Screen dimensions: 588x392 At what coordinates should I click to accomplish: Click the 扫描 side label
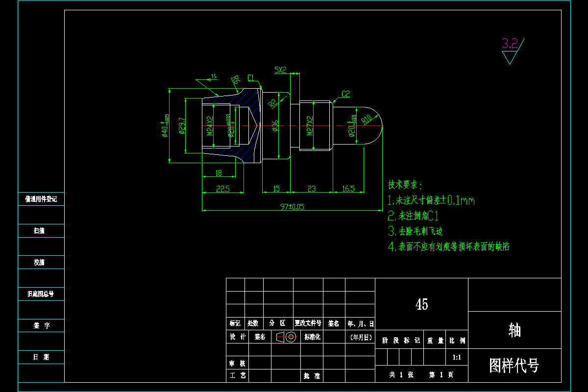tap(39, 231)
